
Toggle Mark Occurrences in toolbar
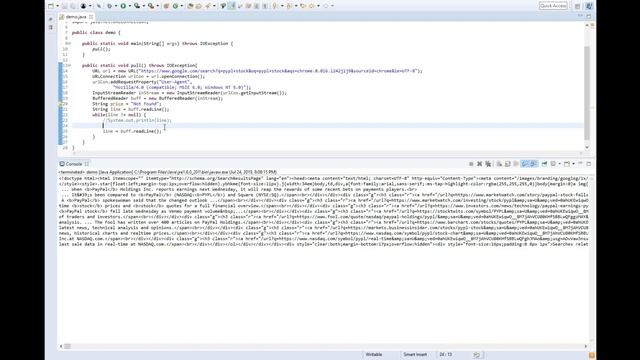[x=231, y=6]
